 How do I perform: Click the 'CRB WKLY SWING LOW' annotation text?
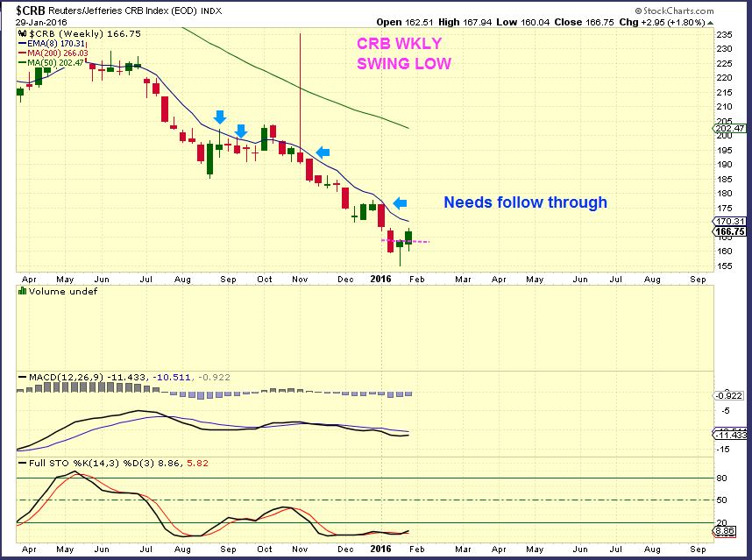pyautogui.click(x=404, y=53)
